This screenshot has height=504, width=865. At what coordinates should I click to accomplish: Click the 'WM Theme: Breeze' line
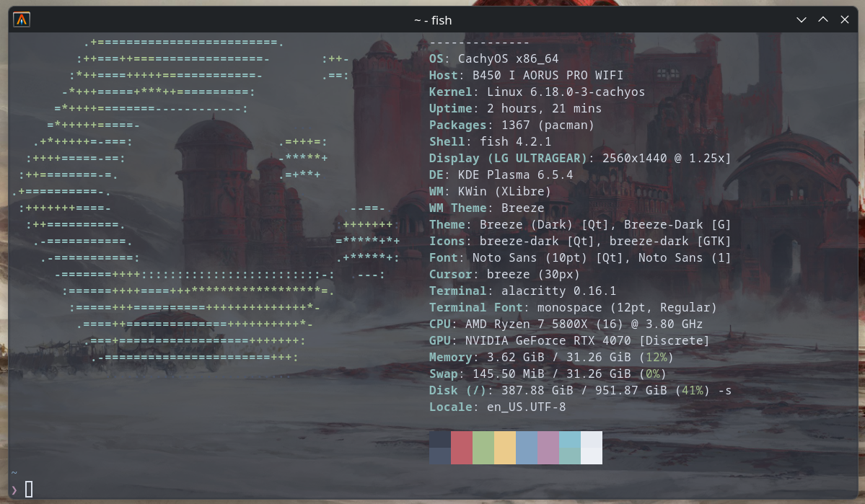486,208
